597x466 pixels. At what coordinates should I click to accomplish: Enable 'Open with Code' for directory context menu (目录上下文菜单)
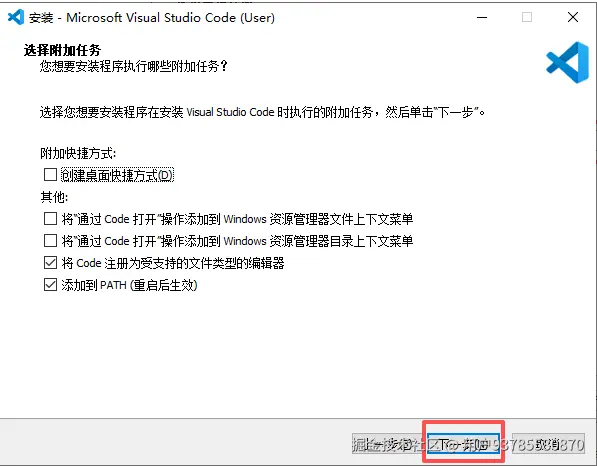50,241
